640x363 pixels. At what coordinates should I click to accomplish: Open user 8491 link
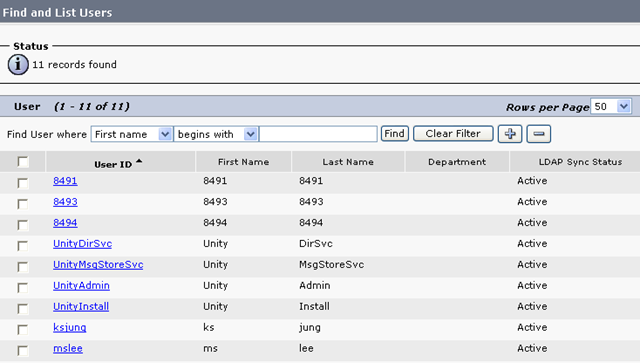point(65,181)
